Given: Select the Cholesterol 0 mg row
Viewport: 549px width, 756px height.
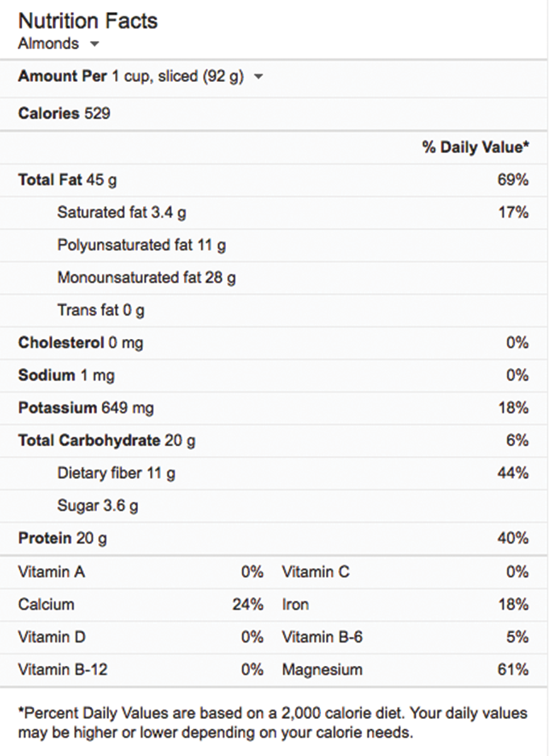Looking at the screenshot, I should coord(81,343).
